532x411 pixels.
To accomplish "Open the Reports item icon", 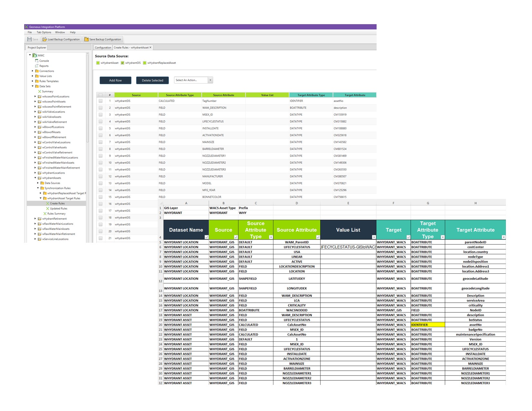I will [x=37, y=66].
